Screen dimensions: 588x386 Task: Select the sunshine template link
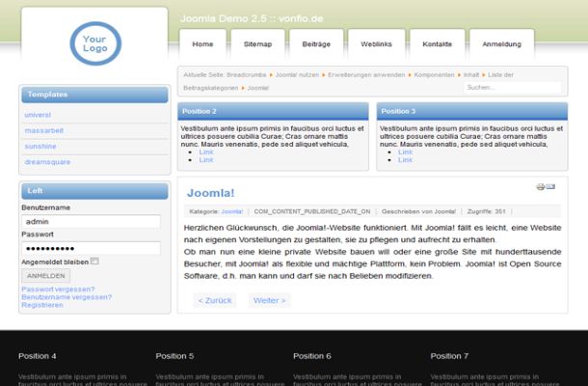[x=40, y=147]
